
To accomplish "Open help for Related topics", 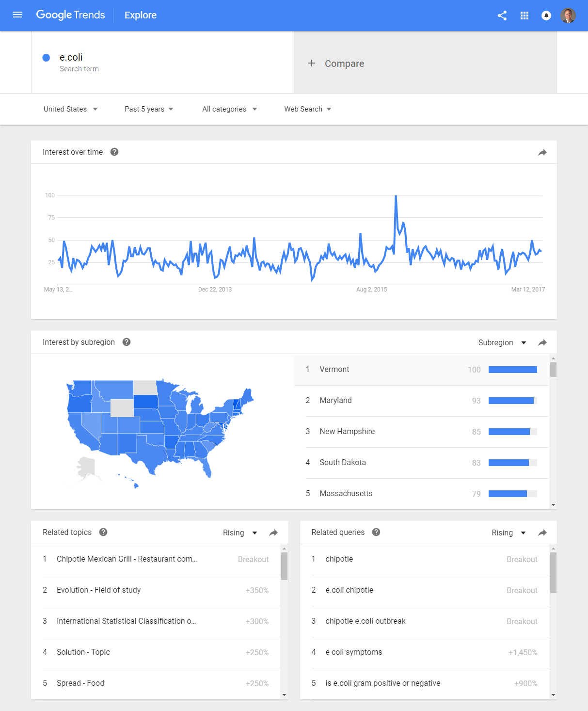I will [103, 532].
